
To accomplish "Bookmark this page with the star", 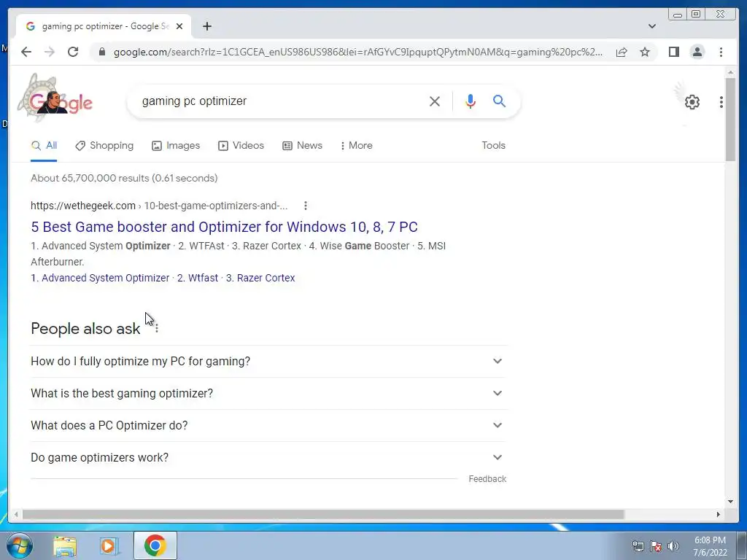I will pyautogui.click(x=645, y=52).
